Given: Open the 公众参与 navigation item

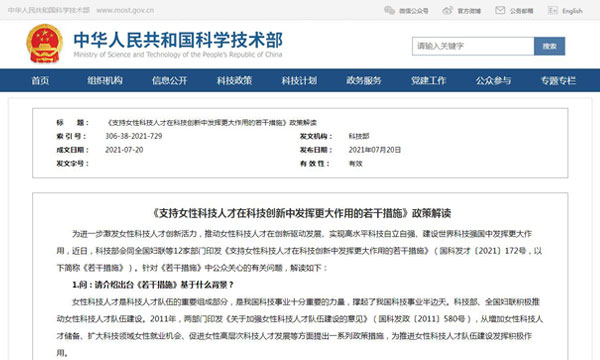Looking at the screenshot, I should pos(493,80).
